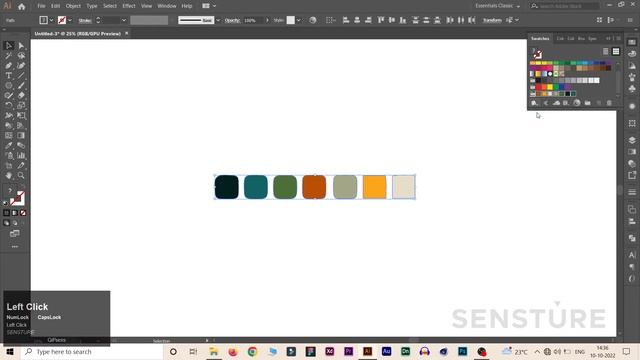Click the Opacity label link

pyautogui.click(x=232, y=20)
